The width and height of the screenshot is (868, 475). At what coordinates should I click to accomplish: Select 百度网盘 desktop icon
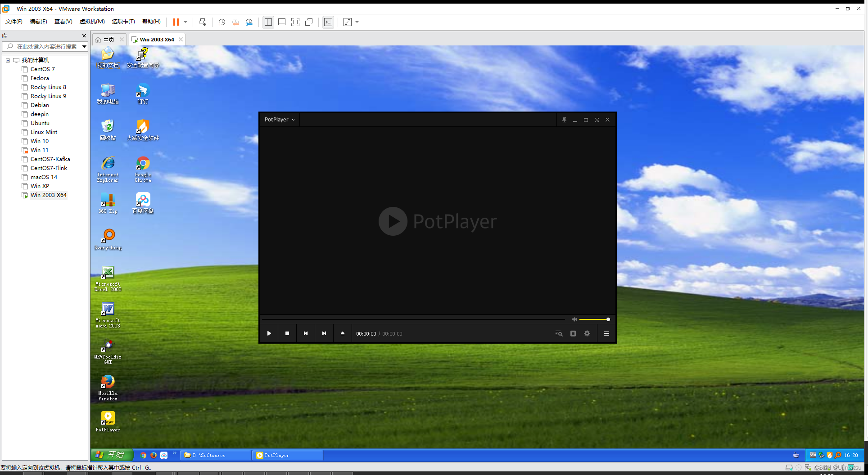(x=143, y=203)
